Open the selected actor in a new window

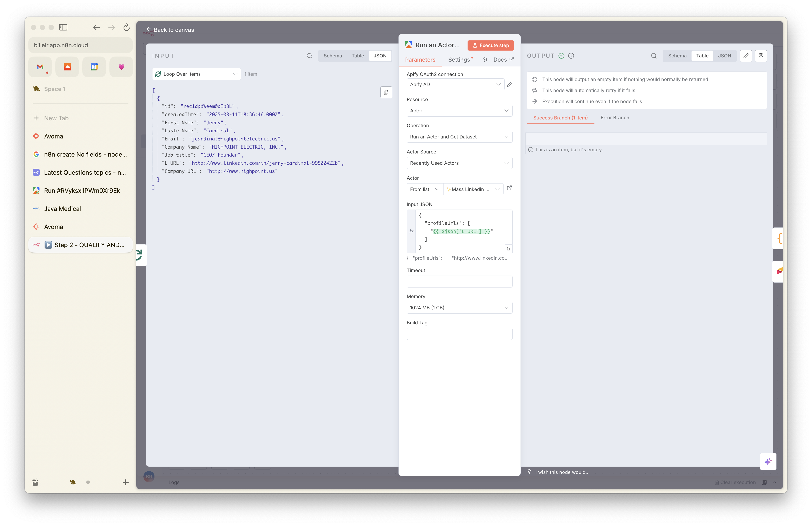pos(509,188)
